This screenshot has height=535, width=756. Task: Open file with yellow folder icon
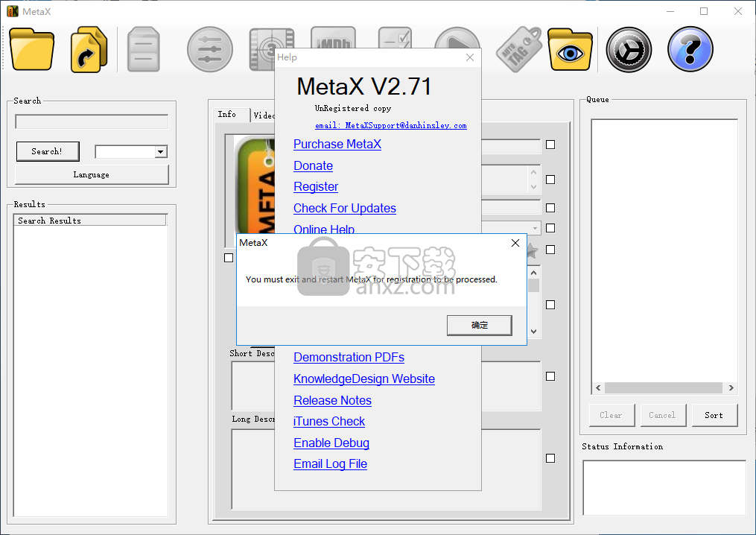[x=31, y=50]
